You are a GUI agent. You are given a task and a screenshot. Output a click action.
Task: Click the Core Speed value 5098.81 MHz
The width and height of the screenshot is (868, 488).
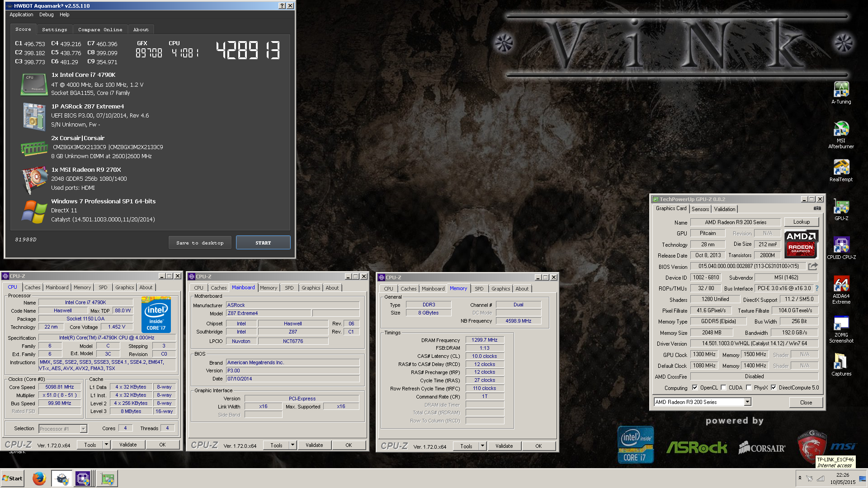pyautogui.click(x=59, y=387)
